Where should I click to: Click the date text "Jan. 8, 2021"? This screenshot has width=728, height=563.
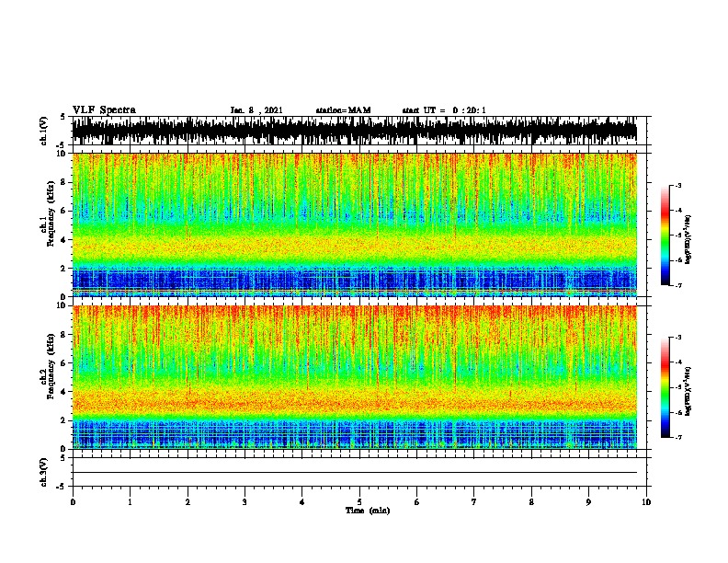pos(256,110)
